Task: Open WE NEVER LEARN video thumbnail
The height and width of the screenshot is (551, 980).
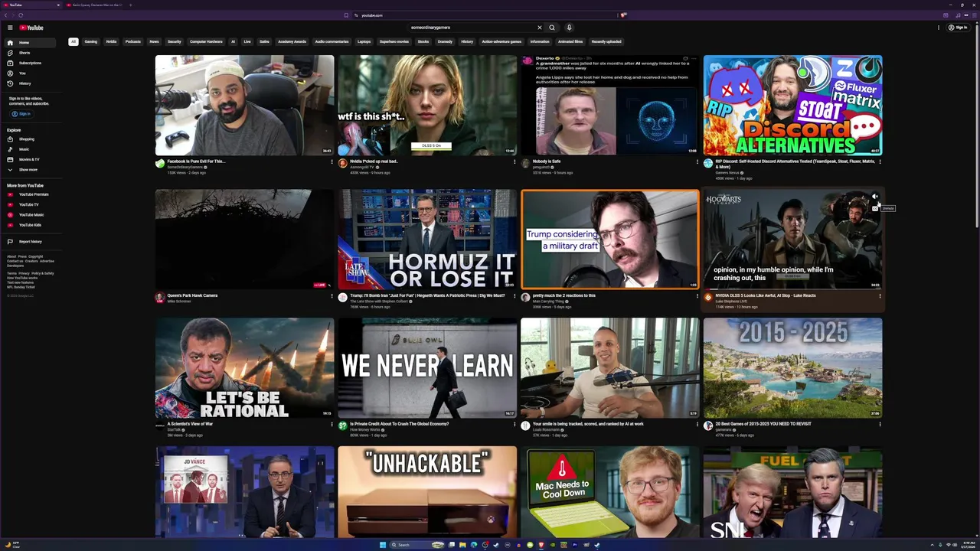Action: click(x=427, y=368)
